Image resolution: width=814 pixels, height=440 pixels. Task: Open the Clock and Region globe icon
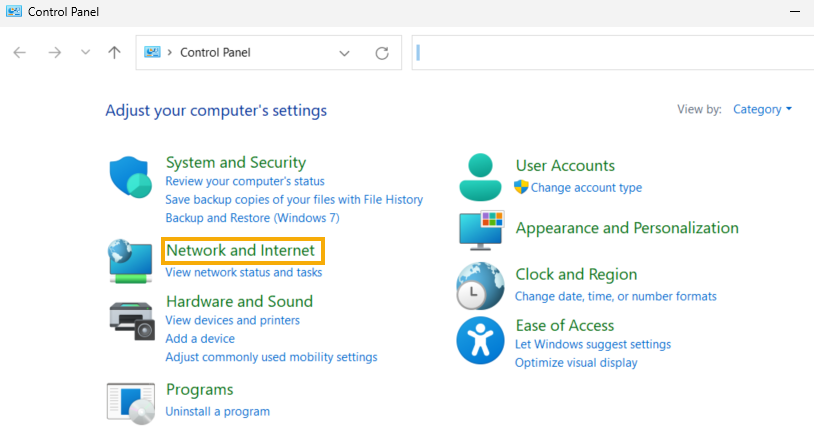(480, 286)
